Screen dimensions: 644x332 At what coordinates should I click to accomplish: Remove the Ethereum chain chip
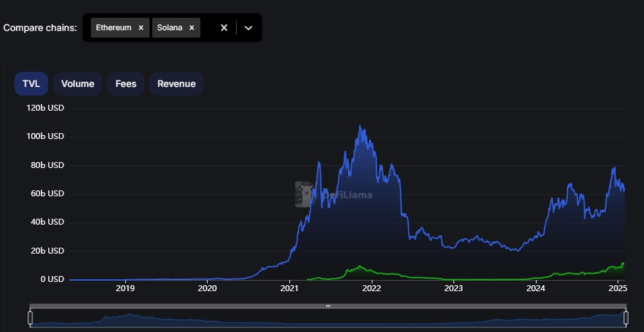click(x=140, y=28)
